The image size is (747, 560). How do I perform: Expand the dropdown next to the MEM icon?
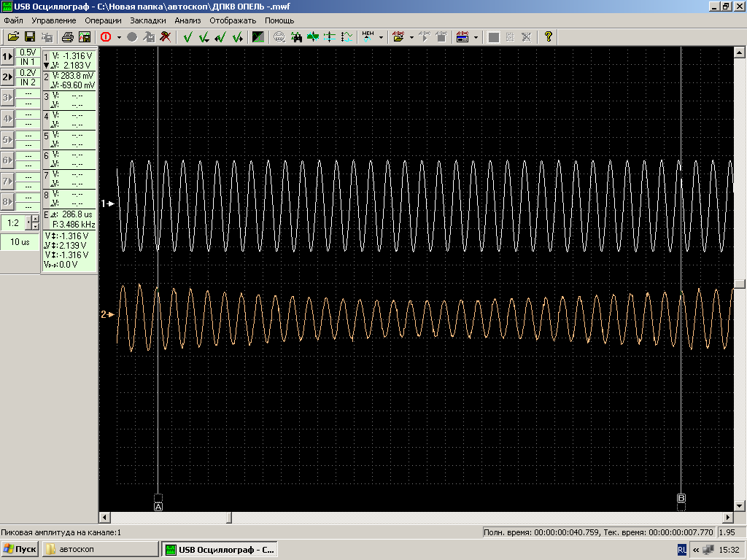(381, 37)
